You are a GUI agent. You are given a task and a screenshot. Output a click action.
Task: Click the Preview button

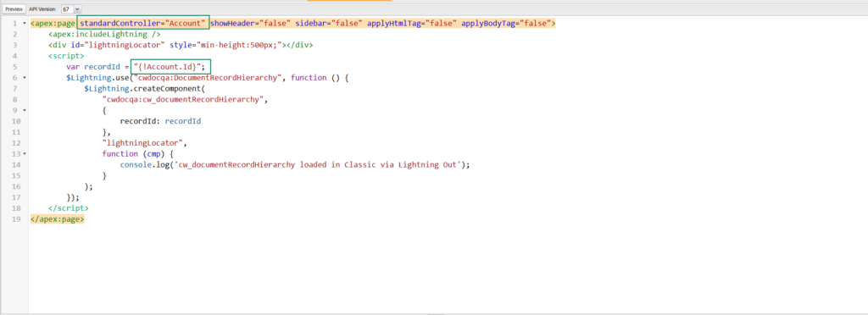(13, 9)
